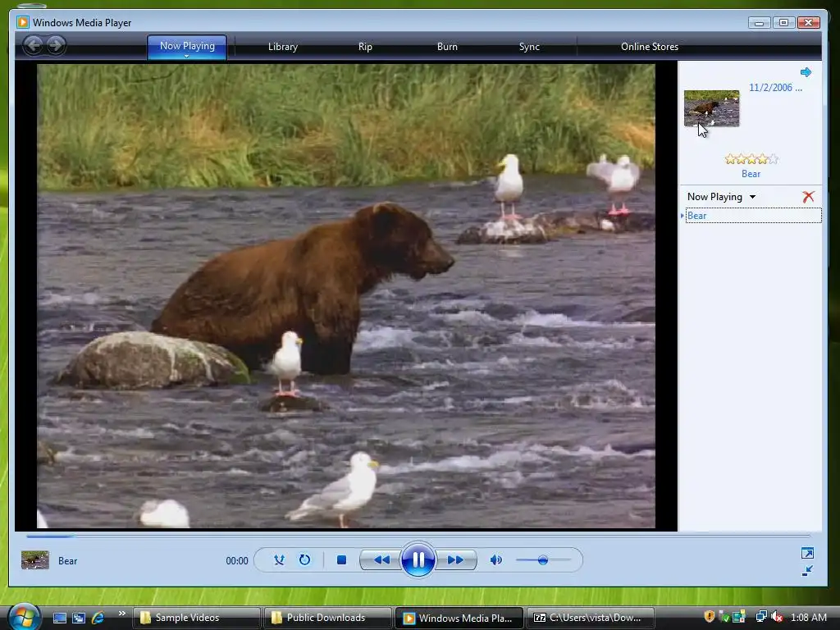The width and height of the screenshot is (840, 630).
Task: Turn repeat on
Action: point(304,559)
